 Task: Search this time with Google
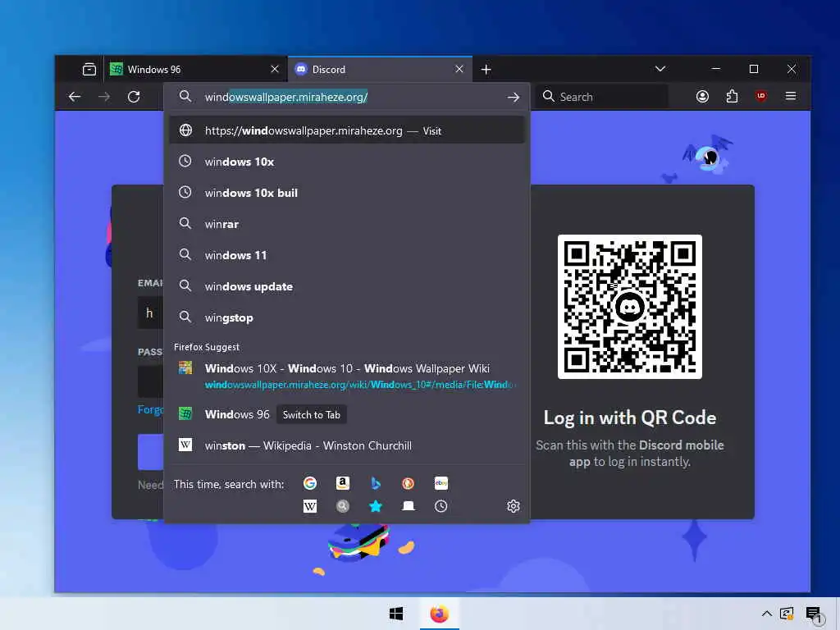tap(310, 483)
